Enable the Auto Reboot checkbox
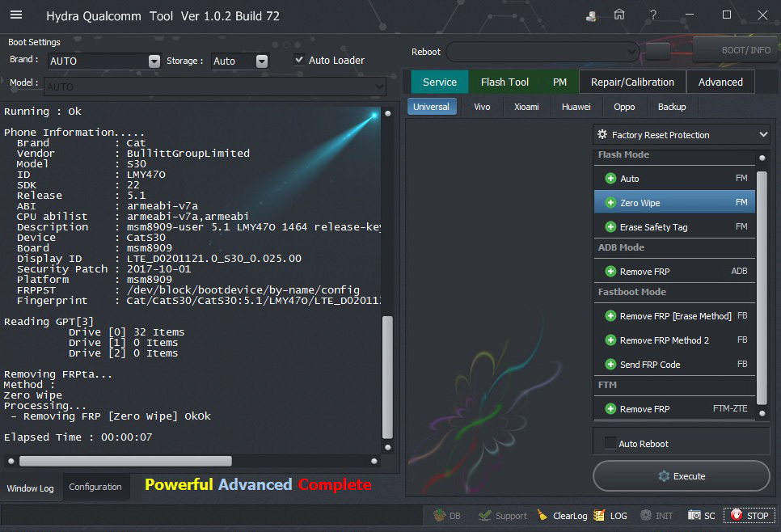The width and height of the screenshot is (781, 532). click(x=610, y=443)
